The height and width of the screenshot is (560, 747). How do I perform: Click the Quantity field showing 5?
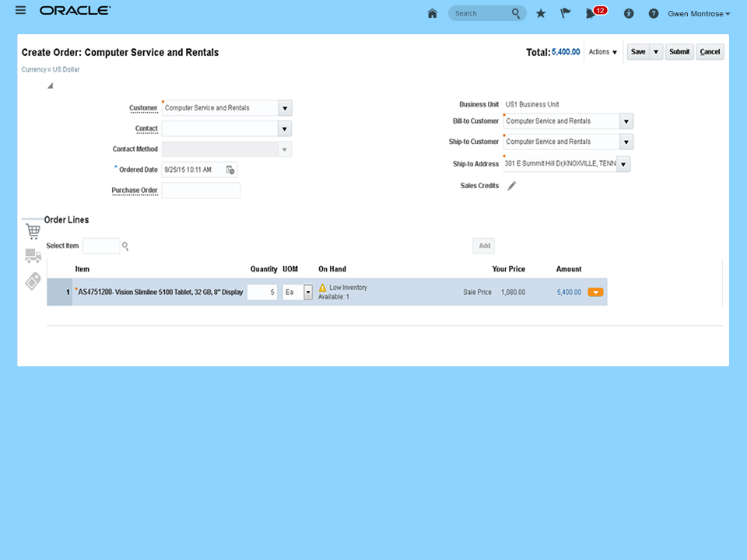point(262,292)
